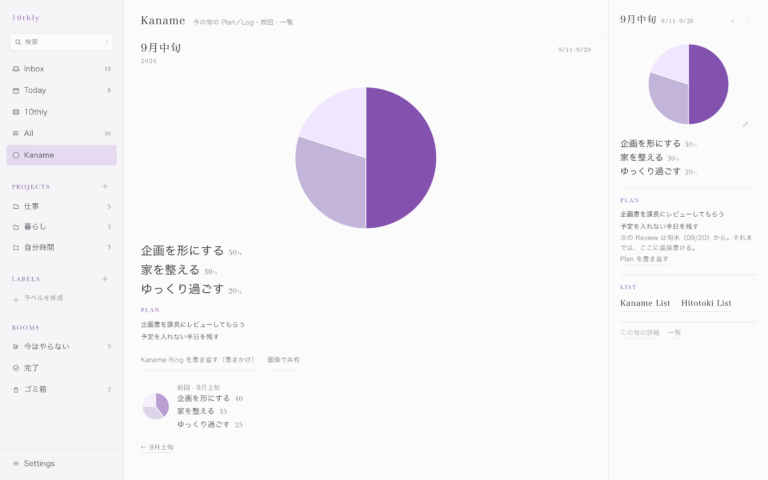Click previous period entry 家を整える 35
Viewport: 768px width, 480px height.
coord(202,411)
